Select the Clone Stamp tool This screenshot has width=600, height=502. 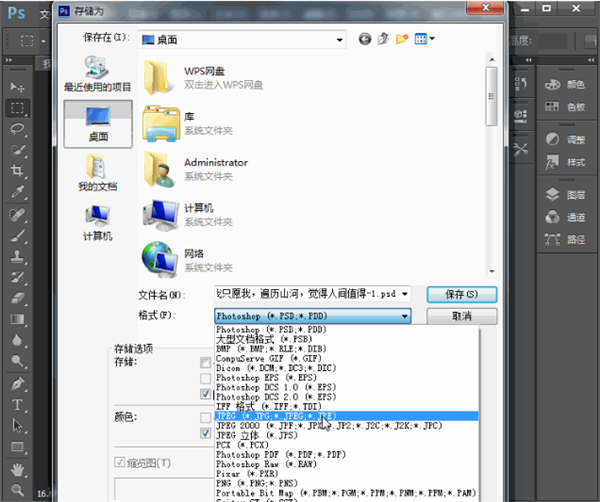[x=17, y=256]
